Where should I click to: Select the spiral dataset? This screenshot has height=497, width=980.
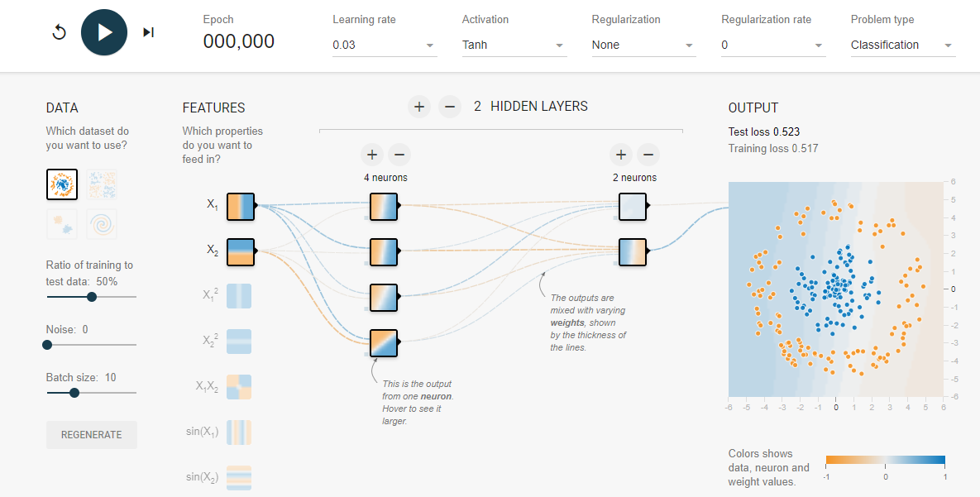(x=102, y=224)
